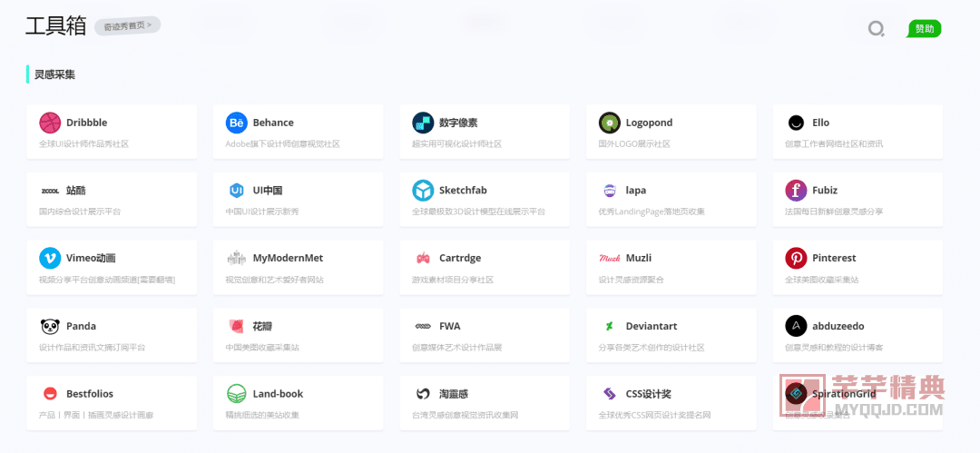
Task: Open the FWA title link
Action: [450, 326]
